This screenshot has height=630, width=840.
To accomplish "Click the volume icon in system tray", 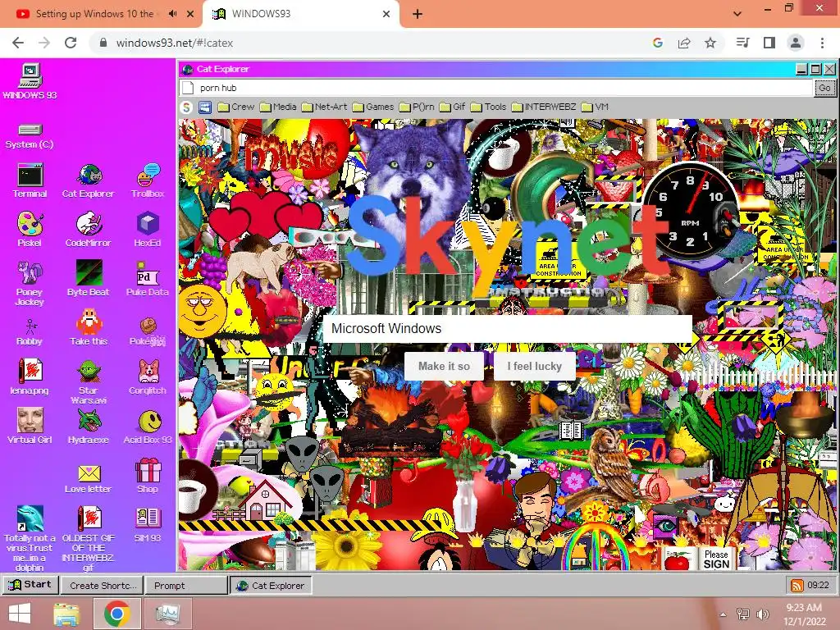I will point(762,614).
